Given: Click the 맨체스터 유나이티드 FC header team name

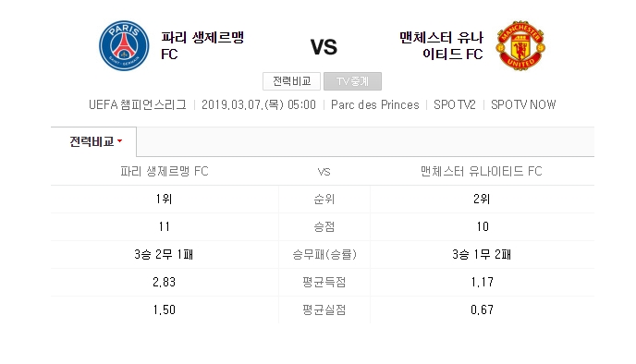Looking at the screenshot, I should coord(441,45).
